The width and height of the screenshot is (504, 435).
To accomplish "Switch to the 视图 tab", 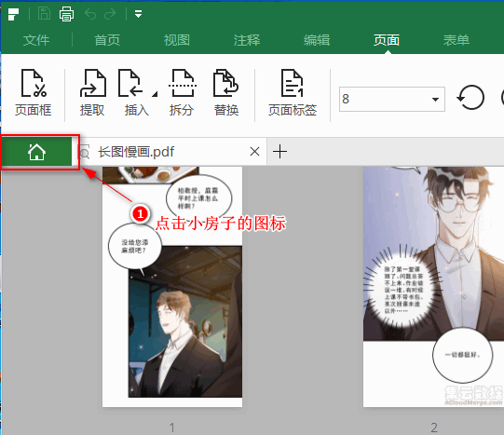I will [177, 40].
